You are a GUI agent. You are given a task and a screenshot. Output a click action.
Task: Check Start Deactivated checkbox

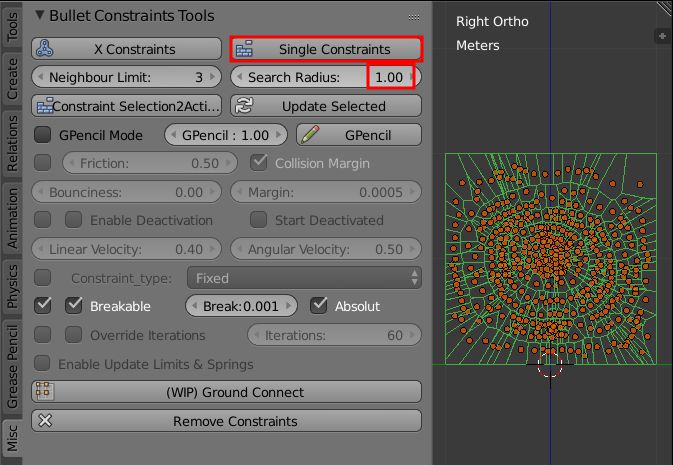[259, 220]
